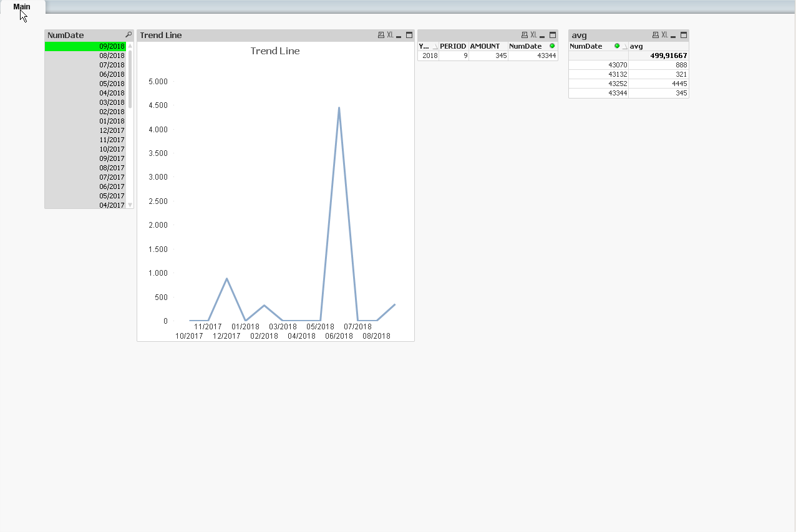
Task: Click the AMOUNT column header
Action: point(488,46)
